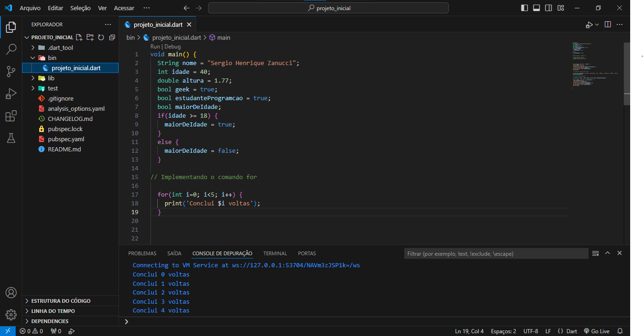This screenshot has height=336, width=644.
Task: Toggle the bottom panel visibility
Action: pos(537,8)
